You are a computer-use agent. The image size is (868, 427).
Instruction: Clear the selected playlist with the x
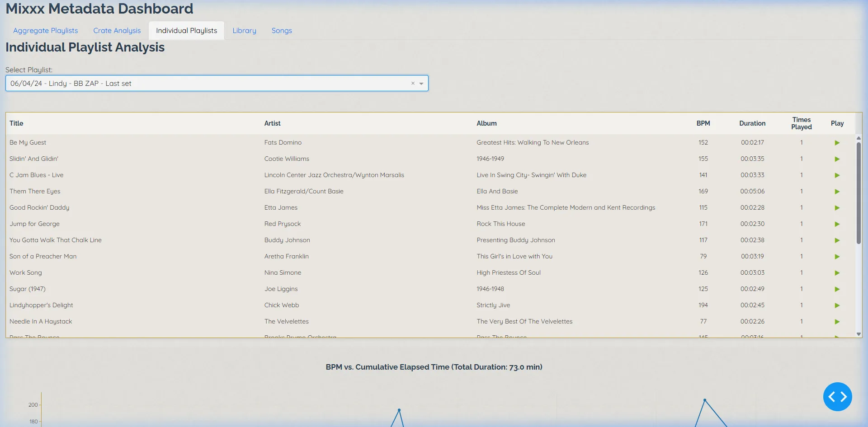[x=413, y=83]
